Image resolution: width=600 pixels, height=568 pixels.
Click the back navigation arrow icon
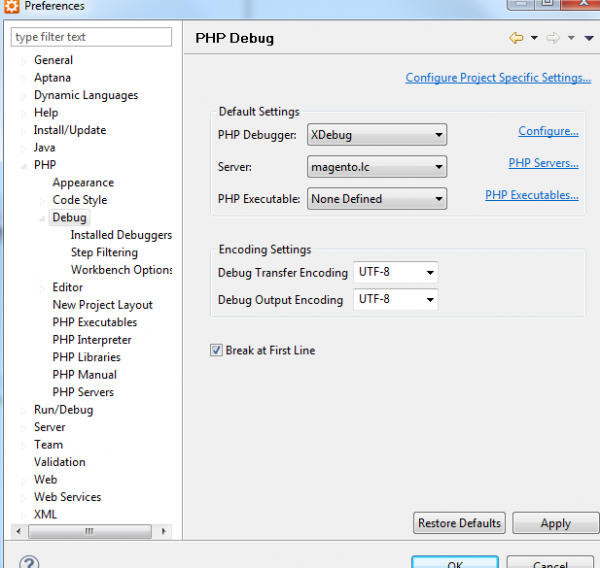pyautogui.click(x=516, y=38)
